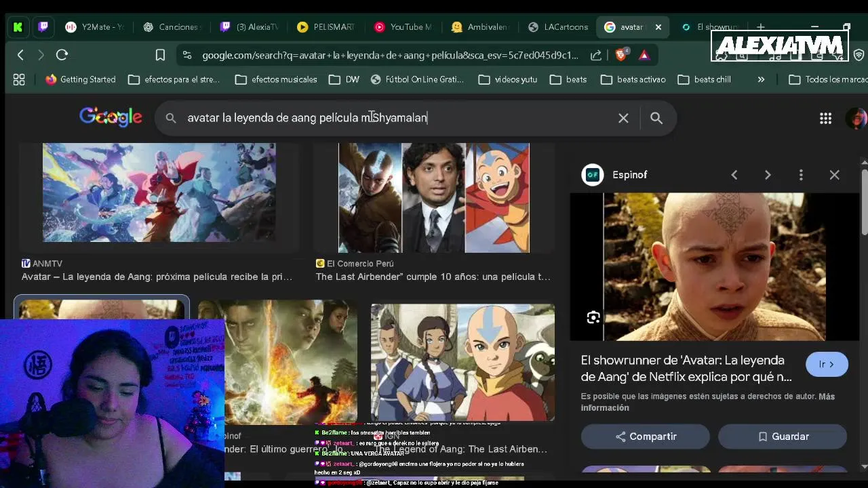Switch to the (3) AlexiaTV Twitch tab

click(x=250, y=27)
